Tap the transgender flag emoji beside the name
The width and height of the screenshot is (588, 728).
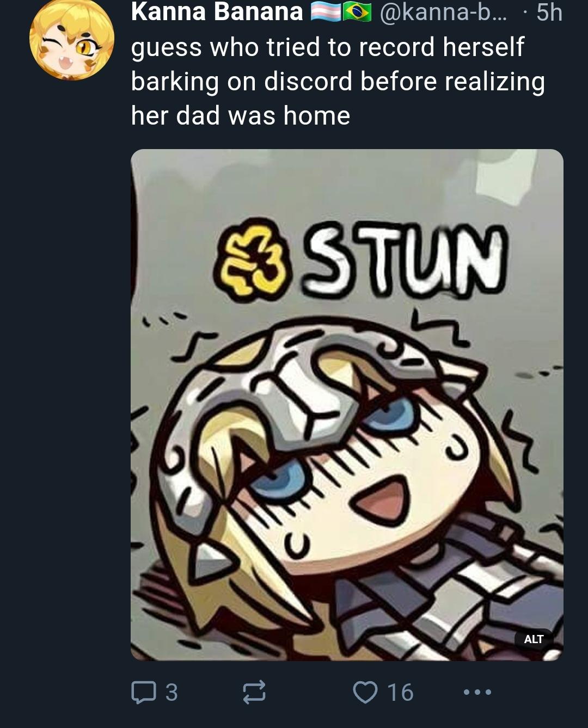pyautogui.click(x=326, y=12)
